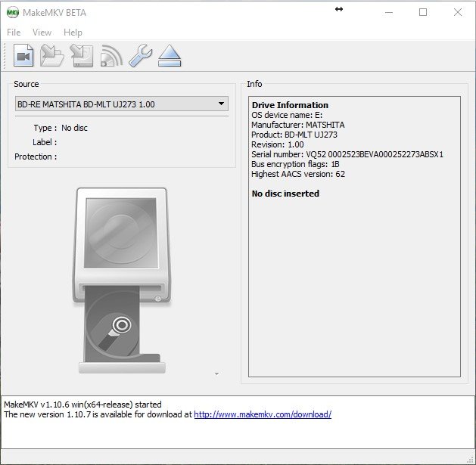The height and width of the screenshot is (465, 476).
Task: Click the 'Label :' field label
Action: [45, 142]
